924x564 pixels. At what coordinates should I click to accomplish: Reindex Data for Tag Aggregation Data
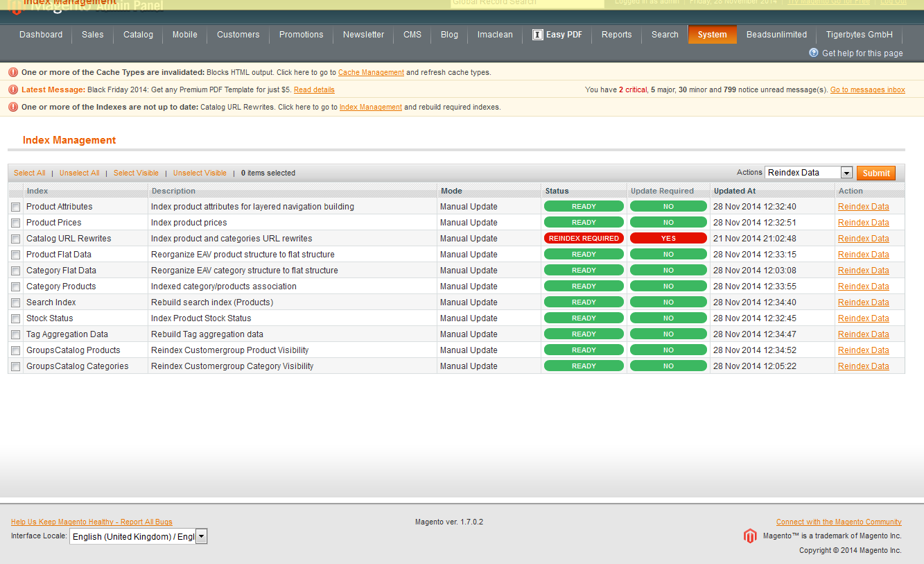point(863,334)
